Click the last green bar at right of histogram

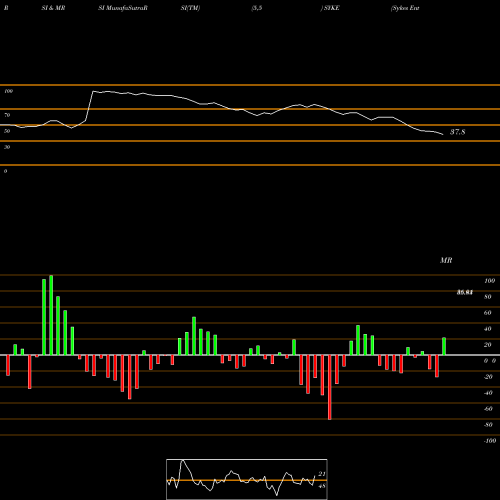pyautogui.click(x=444, y=346)
